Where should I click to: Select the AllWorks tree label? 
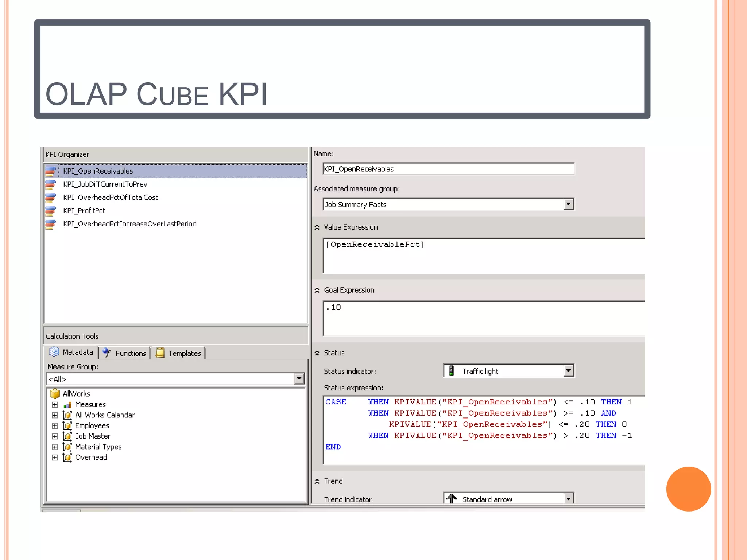coord(76,394)
